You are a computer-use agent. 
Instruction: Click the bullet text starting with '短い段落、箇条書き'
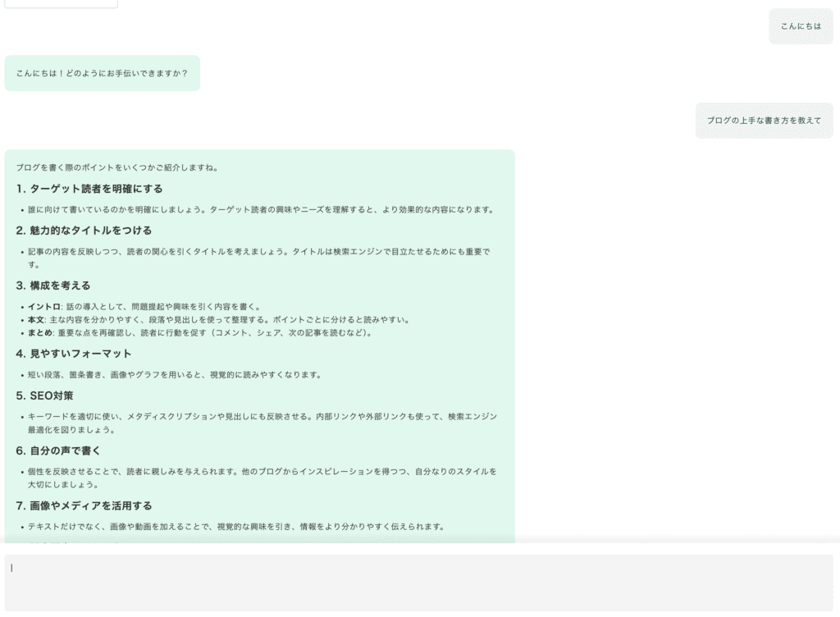tap(174, 375)
